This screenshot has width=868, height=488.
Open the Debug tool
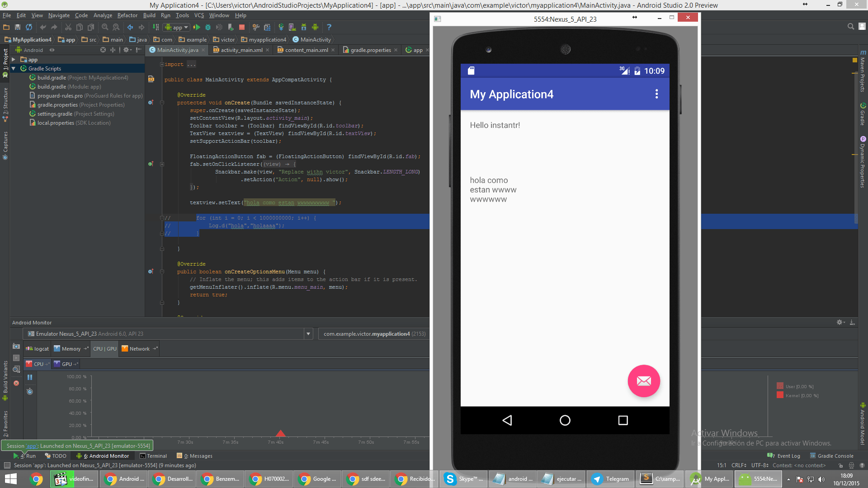click(208, 27)
